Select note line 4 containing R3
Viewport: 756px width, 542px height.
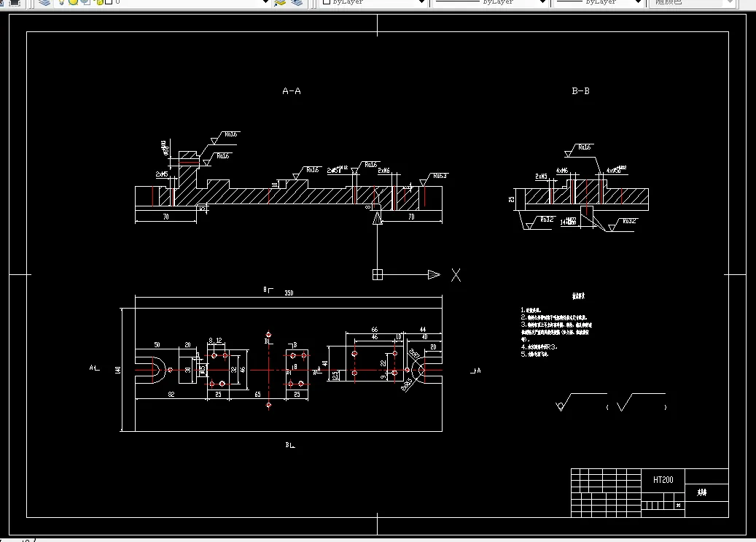[x=539, y=347]
